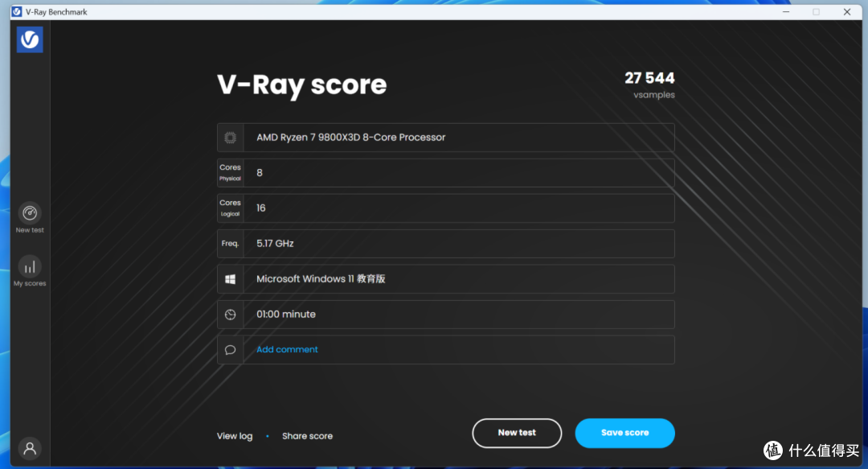868x469 pixels.
Task: Click the physical cores value 8
Action: (260, 173)
